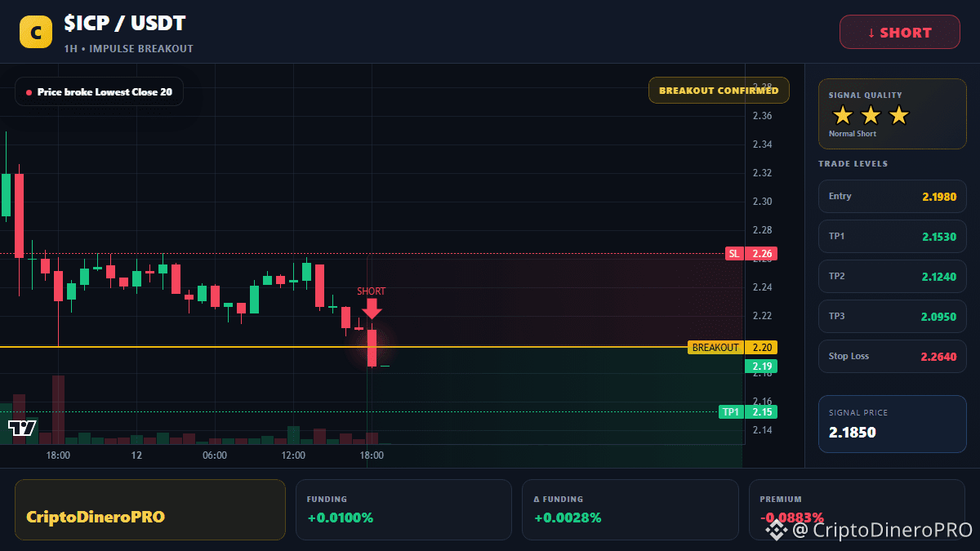This screenshot has width=980, height=551.
Task: Click the TRADE LEVELS heading
Action: (x=853, y=164)
